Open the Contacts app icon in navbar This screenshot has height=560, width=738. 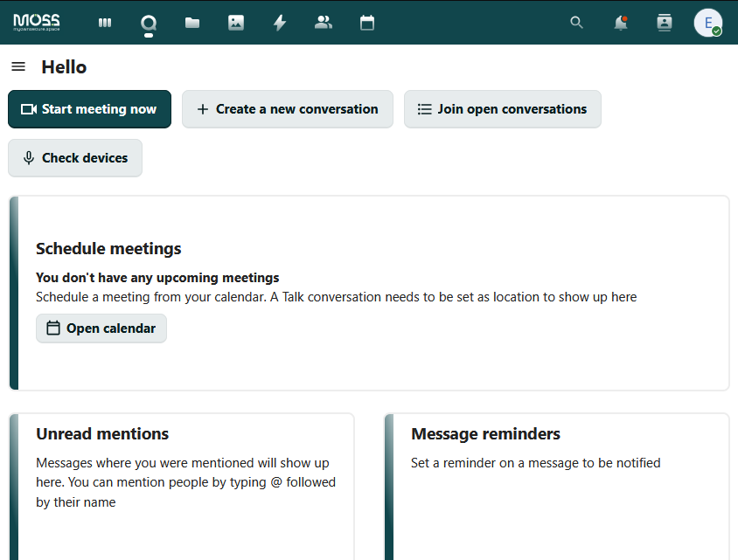point(324,23)
